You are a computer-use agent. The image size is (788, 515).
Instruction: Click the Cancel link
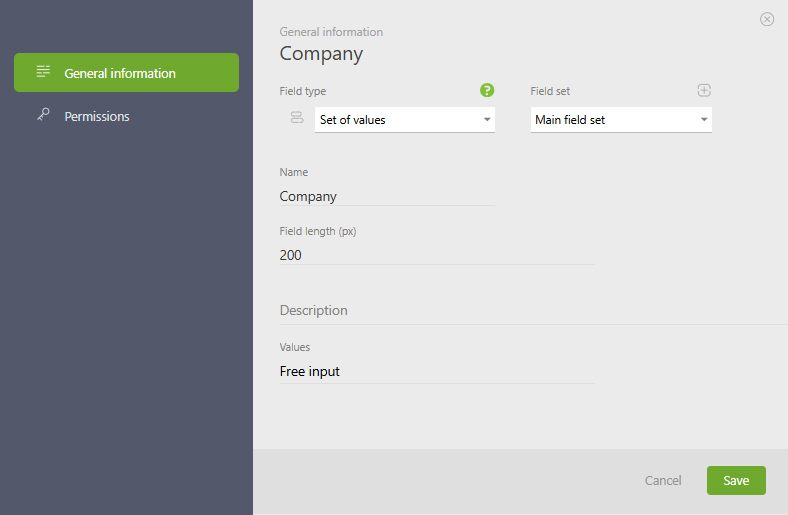[663, 481]
